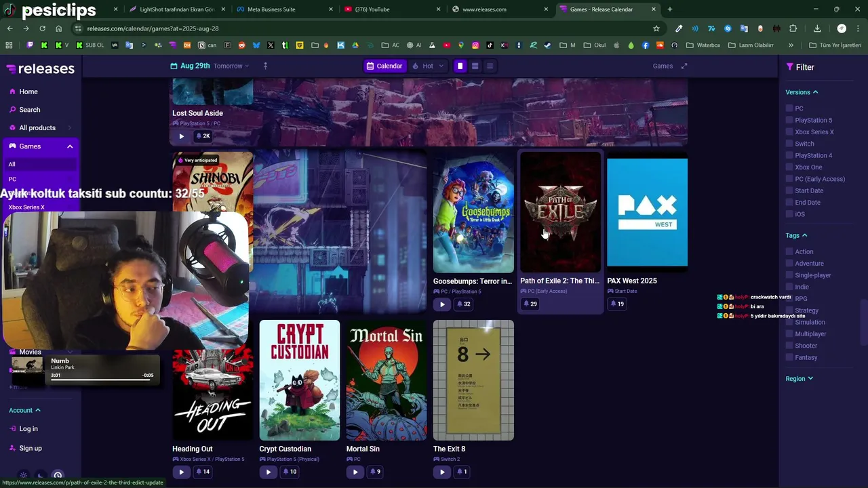The height and width of the screenshot is (488, 868).
Task: Check the PC (Early Access) filter
Action: 789,179
